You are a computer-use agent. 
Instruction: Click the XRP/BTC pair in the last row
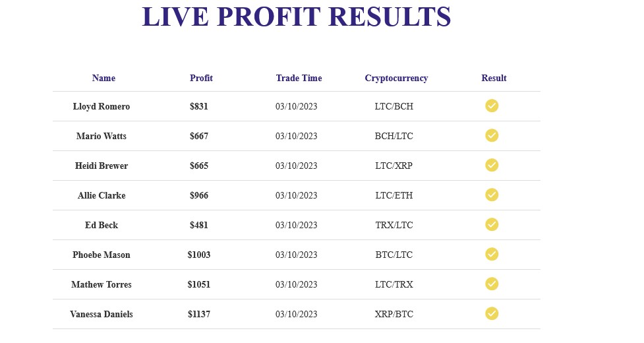pos(394,314)
